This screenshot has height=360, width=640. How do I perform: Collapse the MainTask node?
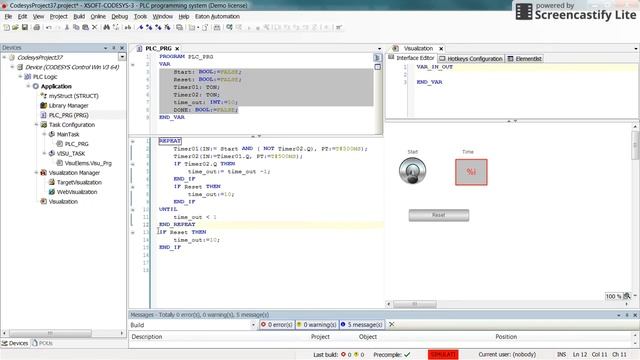click(44, 134)
